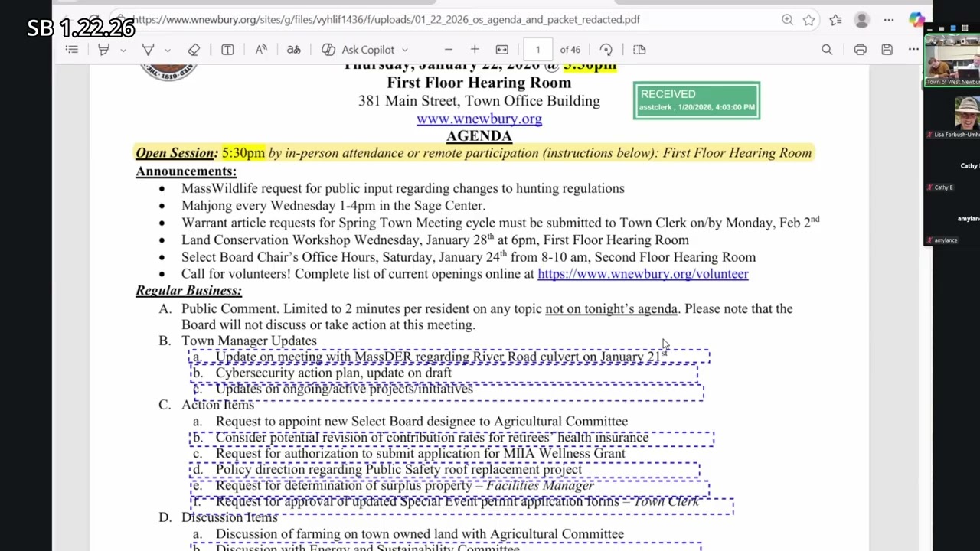The image size is (980, 551).
Task: Add this page to favorites star
Action: [x=809, y=20]
